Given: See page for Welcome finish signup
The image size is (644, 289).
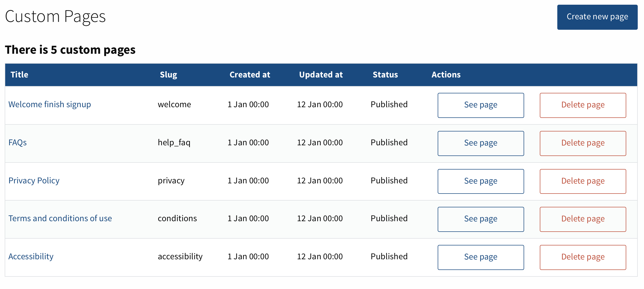Looking at the screenshot, I should [x=481, y=105].
